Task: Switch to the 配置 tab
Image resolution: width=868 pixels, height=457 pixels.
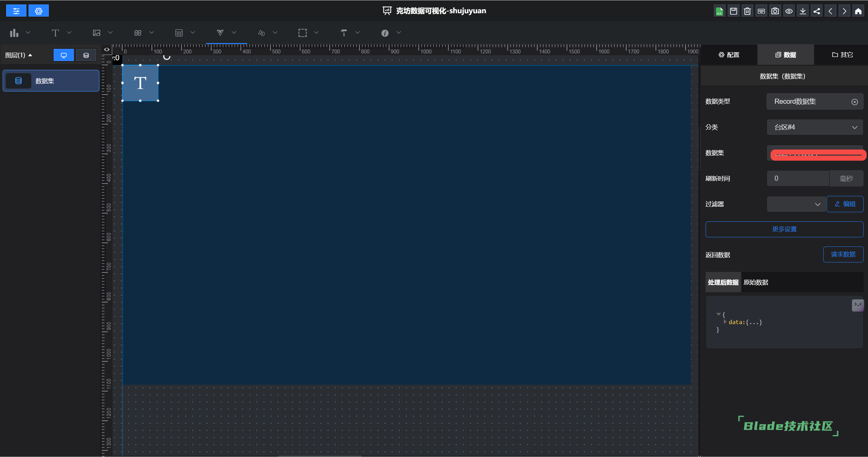Action: click(729, 55)
